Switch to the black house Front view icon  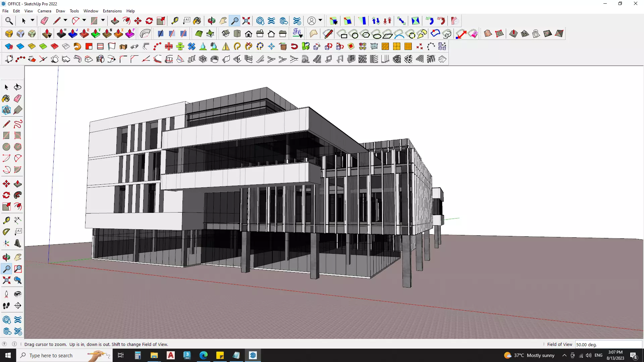(x=249, y=34)
